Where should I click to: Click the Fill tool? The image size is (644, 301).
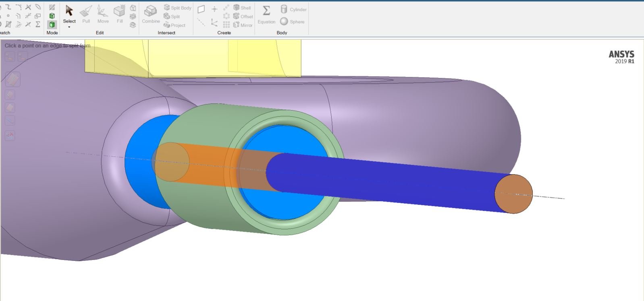pos(120,14)
